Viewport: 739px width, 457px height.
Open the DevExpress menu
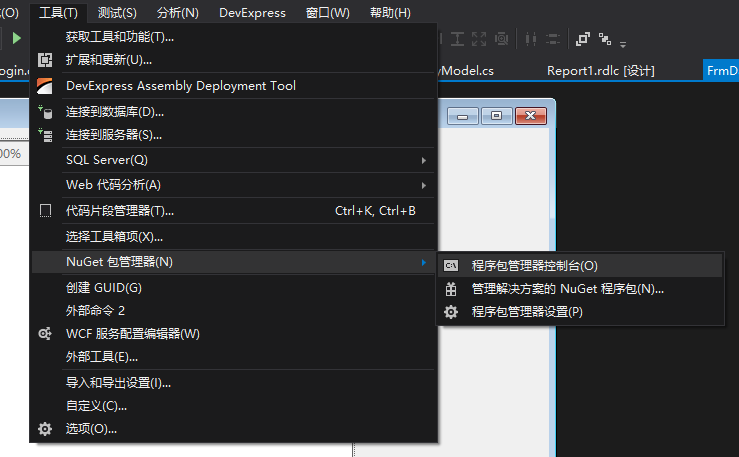point(252,13)
